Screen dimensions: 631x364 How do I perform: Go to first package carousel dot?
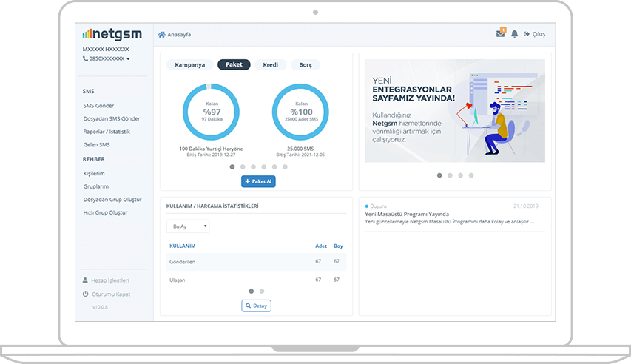(x=232, y=166)
